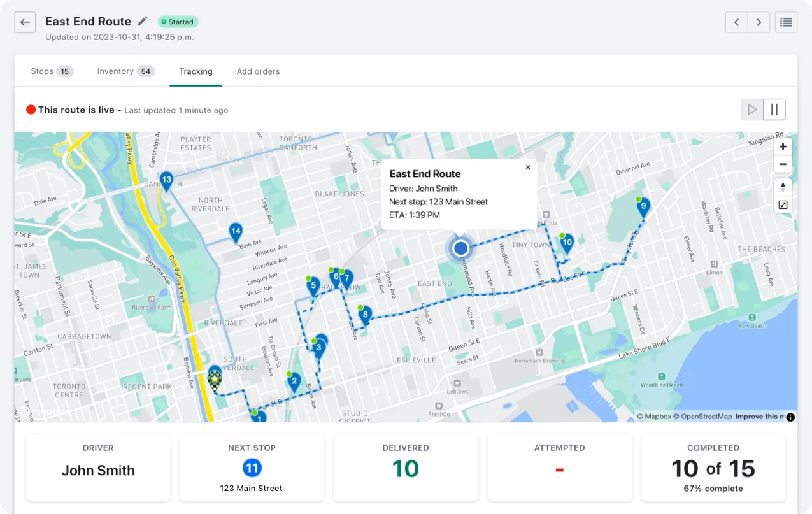Image resolution: width=812 pixels, height=514 pixels.
Task: Click the 10 of 15 completed value
Action: (713, 469)
